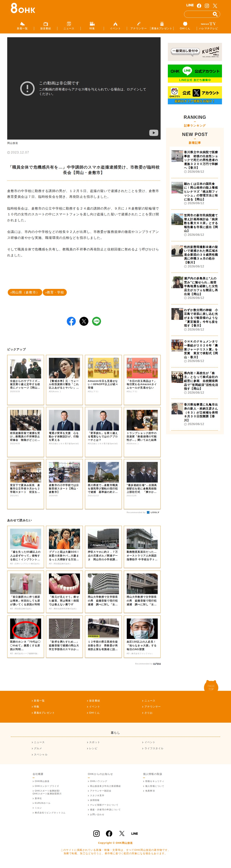Click the warning icon in the private video
This screenshot has height=868, width=231.
[27, 88]
